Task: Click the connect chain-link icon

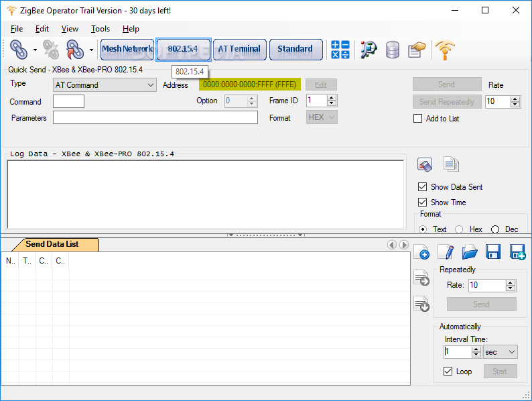Action: click(x=19, y=50)
